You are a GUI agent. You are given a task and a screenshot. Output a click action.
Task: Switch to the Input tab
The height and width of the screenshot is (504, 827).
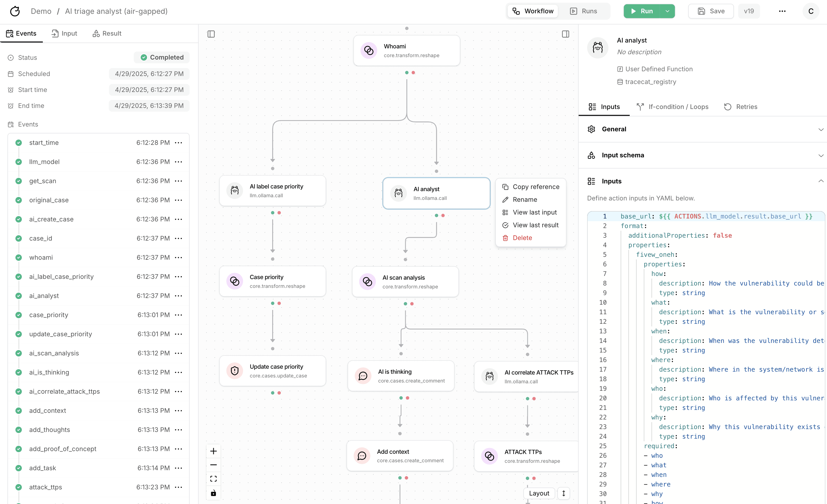tap(64, 33)
